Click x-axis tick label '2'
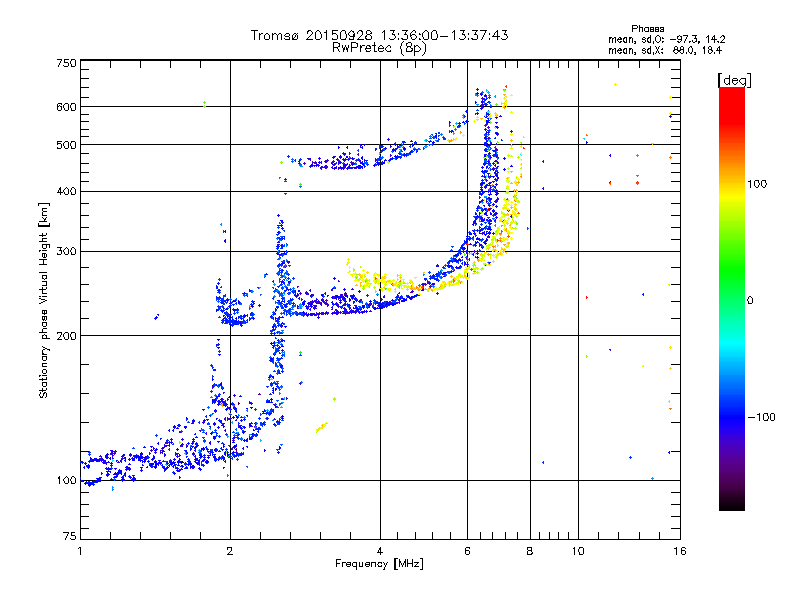 [x=230, y=552]
